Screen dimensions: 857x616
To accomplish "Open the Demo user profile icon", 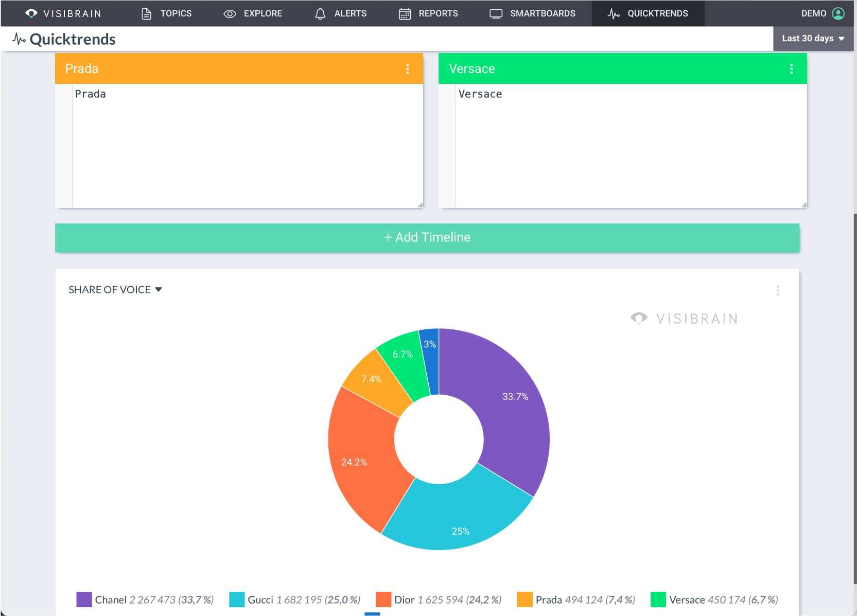I will [x=838, y=13].
